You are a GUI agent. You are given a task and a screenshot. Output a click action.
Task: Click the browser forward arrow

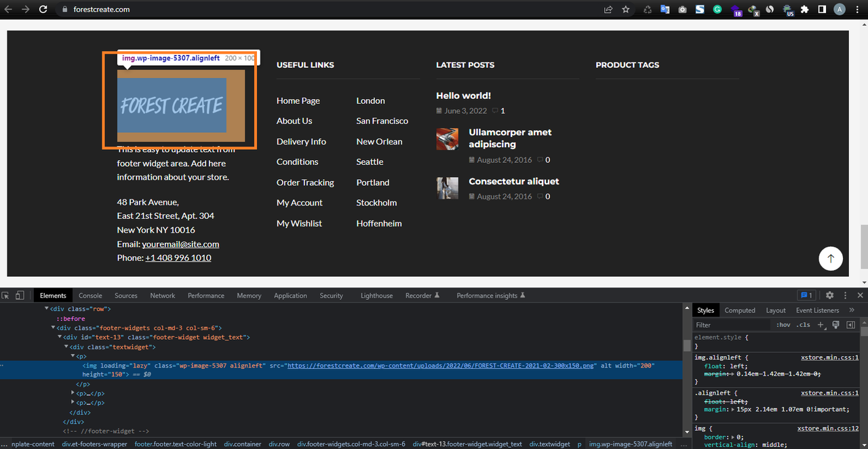coord(26,9)
